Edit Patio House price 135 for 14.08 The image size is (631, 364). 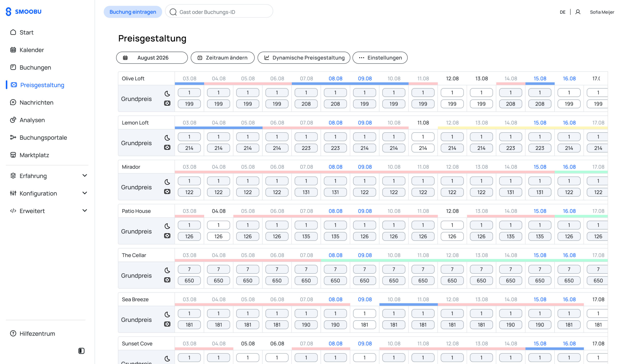point(510,237)
